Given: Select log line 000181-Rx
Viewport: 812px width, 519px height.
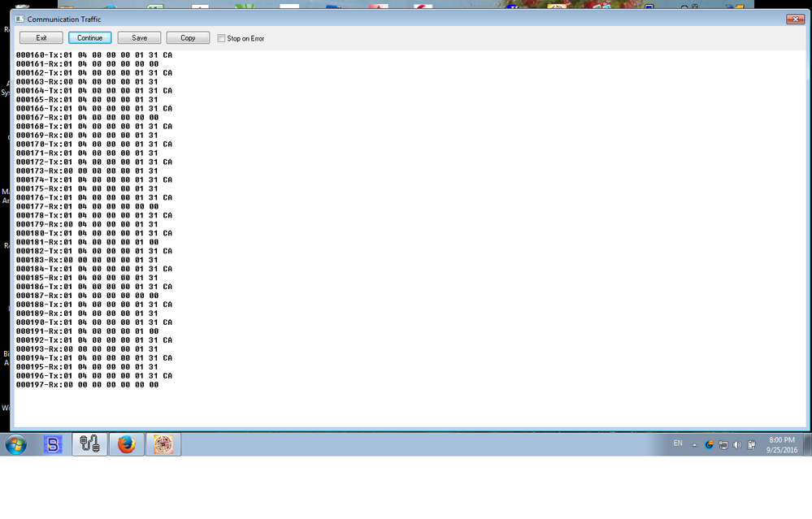Looking at the screenshot, I should pyautogui.click(x=88, y=242).
